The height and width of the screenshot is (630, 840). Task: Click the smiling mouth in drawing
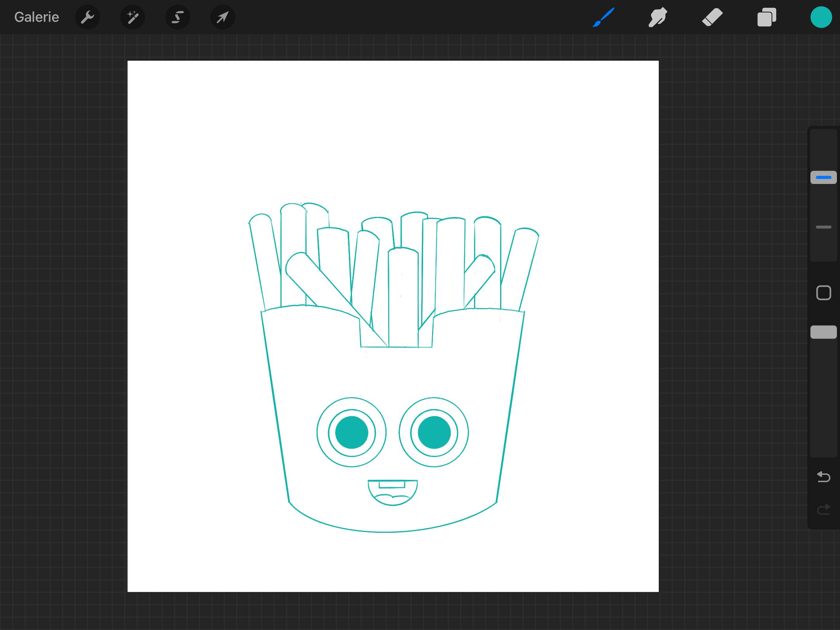coord(393,492)
